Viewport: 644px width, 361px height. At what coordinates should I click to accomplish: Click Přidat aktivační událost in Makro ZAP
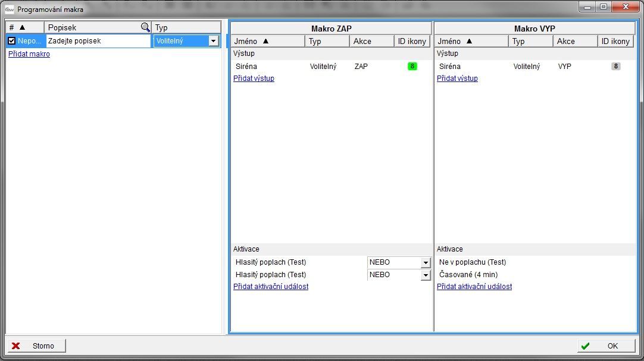coord(271,287)
